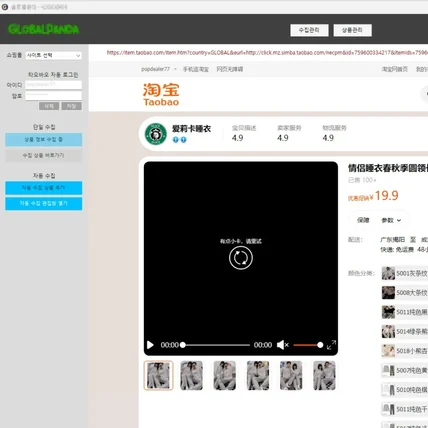Open the 사이트 선택 shopping mall dropdown

[x=53, y=55]
